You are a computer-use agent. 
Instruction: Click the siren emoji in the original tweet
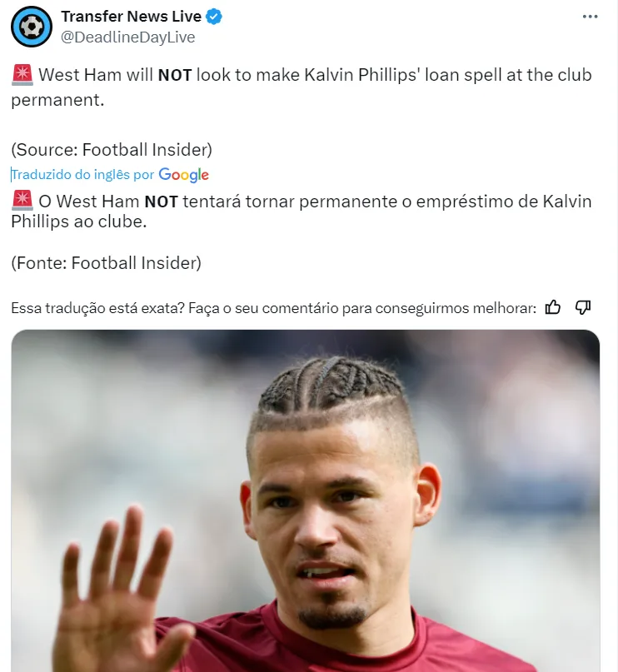tap(22, 75)
